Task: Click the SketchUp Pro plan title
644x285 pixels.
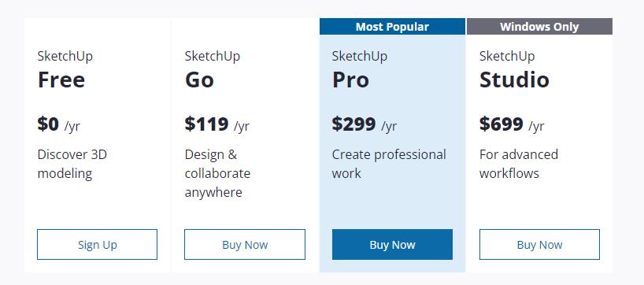Action: click(359, 70)
